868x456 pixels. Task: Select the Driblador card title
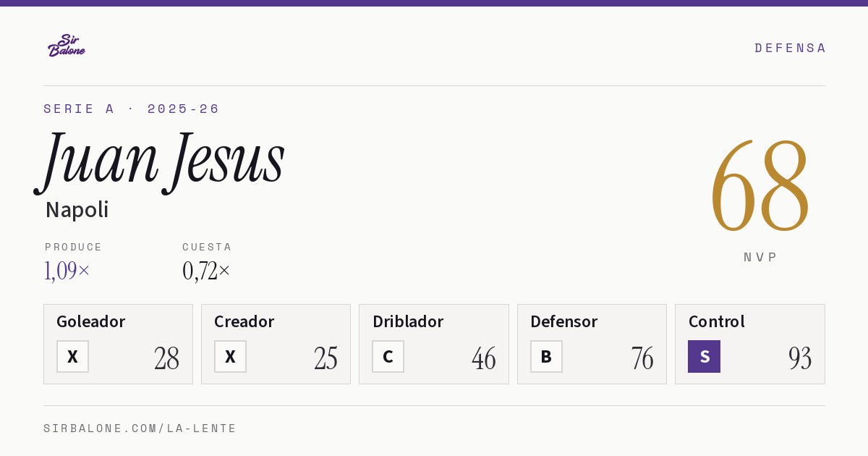408,321
